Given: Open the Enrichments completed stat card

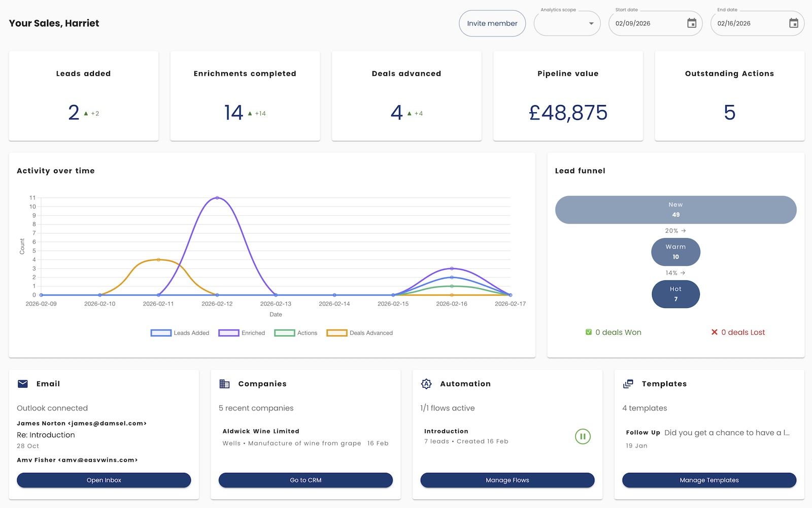Looking at the screenshot, I should [x=245, y=96].
